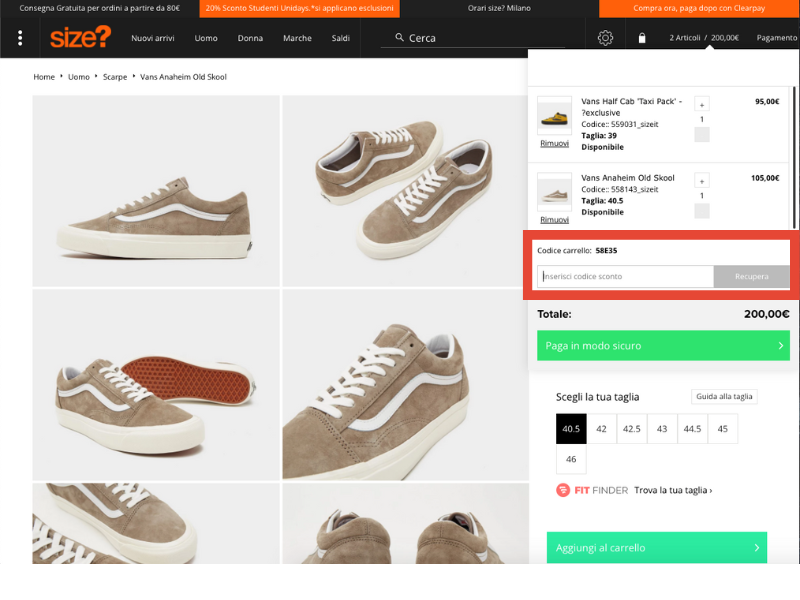Click the discount code input field
The image size is (800, 600).
tap(625, 276)
